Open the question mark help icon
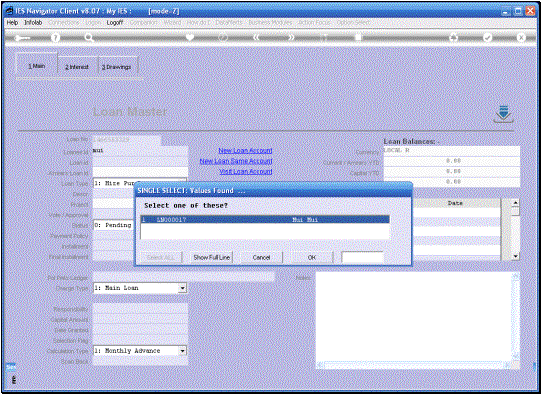The width and height of the screenshot is (541, 394). click(55, 38)
